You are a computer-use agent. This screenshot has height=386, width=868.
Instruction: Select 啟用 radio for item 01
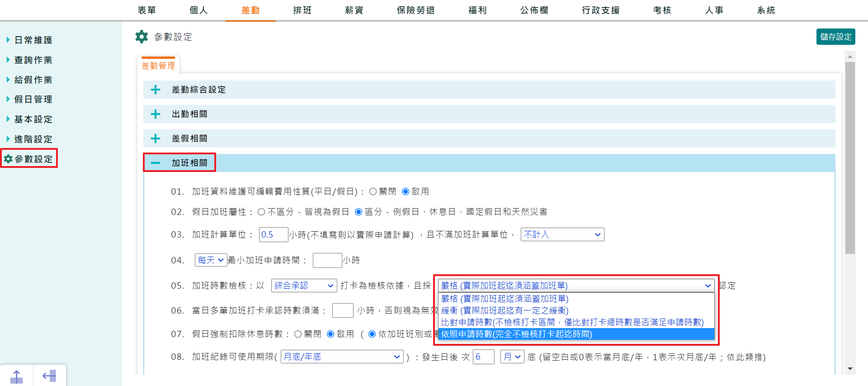(x=406, y=191)
